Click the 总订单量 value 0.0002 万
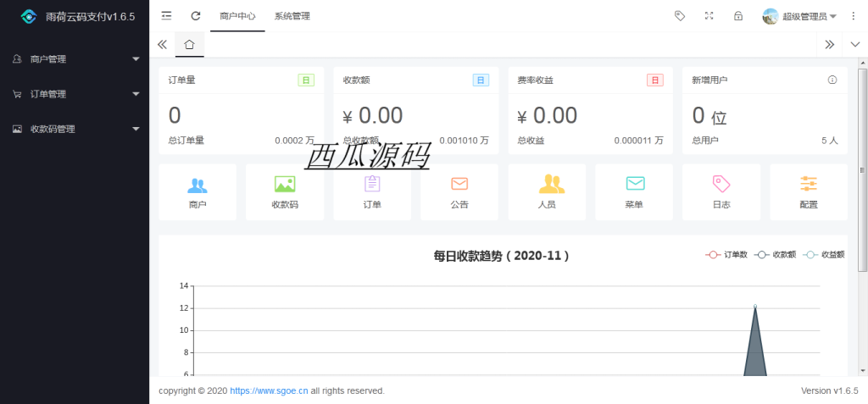The image size is (868, 404). (295, 141)
